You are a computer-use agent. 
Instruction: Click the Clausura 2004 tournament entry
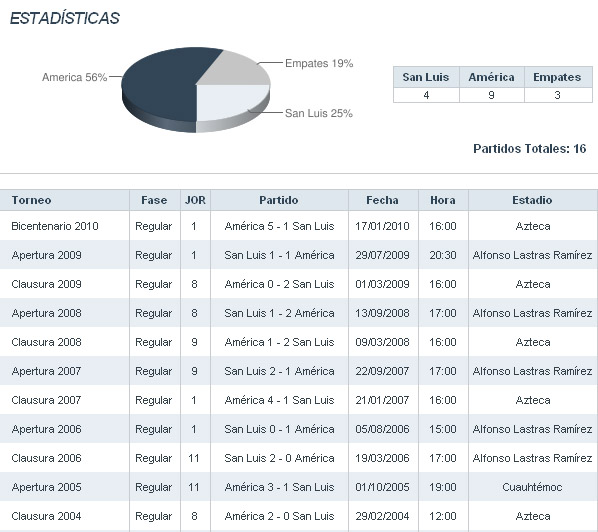tap(47, 516)
